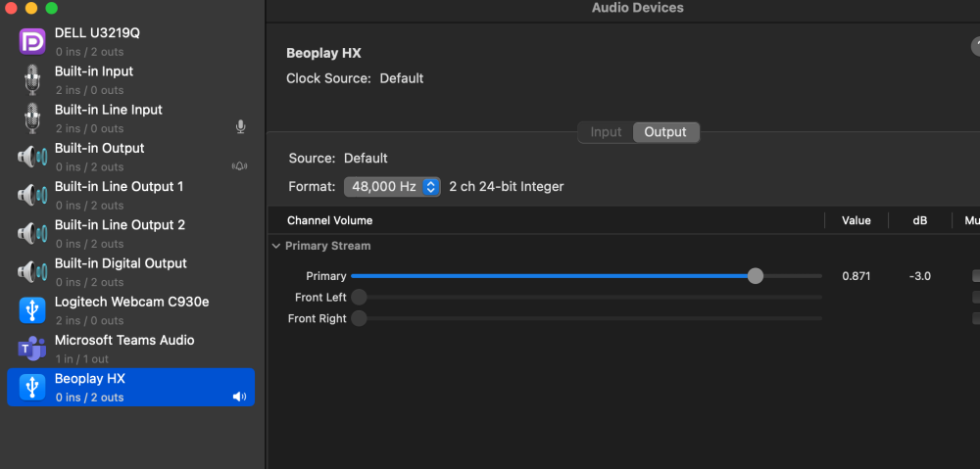Select Logitech Webcam C930e device

130,310
